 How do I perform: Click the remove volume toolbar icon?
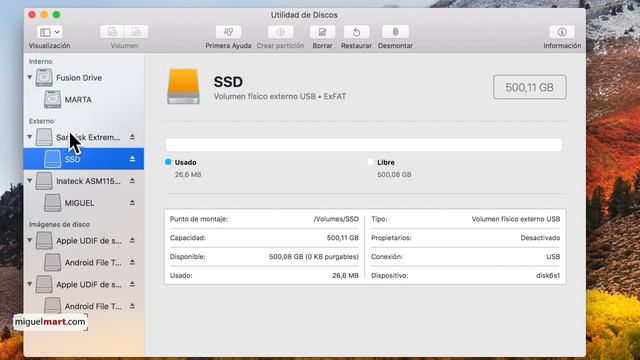point(136,32)
